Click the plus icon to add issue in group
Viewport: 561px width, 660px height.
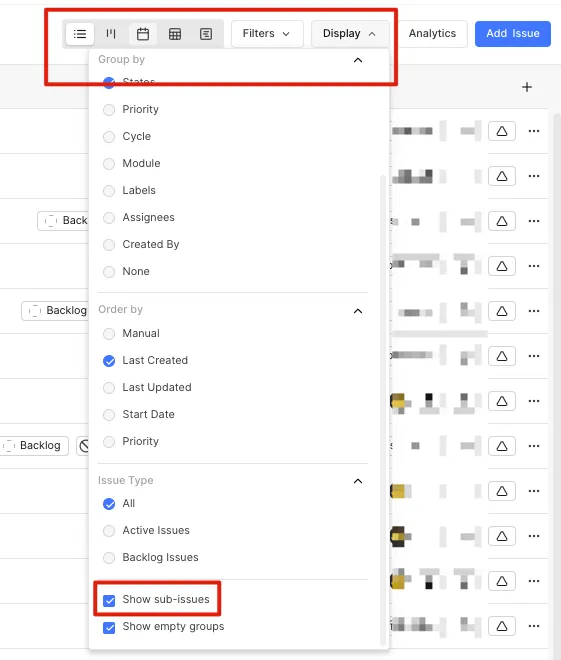click(526, 87)
